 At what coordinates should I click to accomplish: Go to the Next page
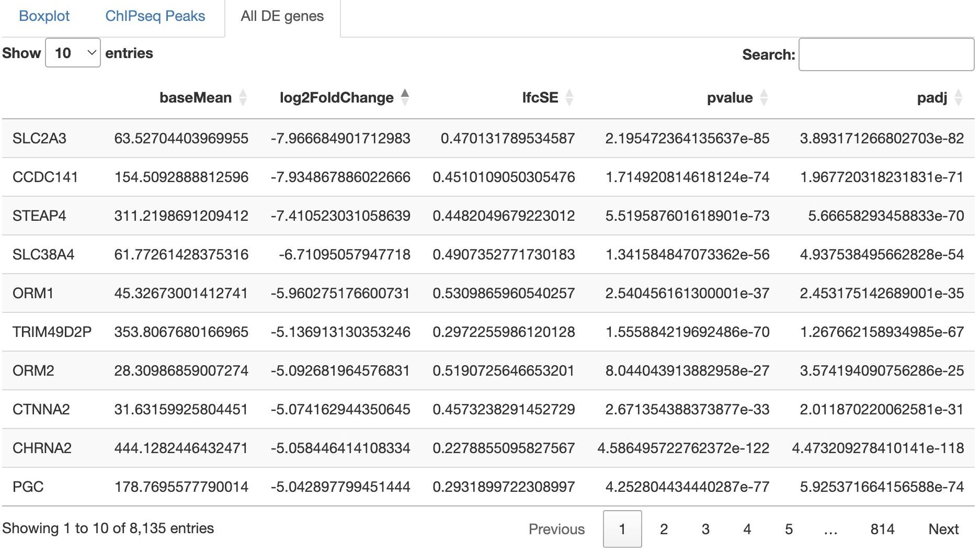943,529
